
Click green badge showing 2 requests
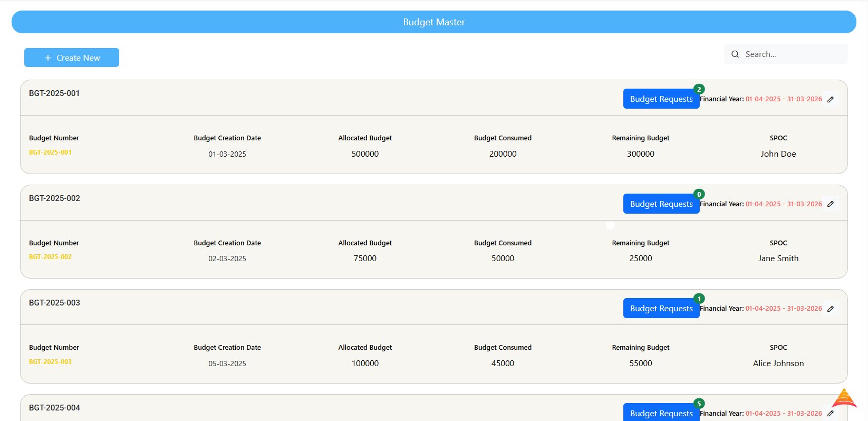point(699,89)
